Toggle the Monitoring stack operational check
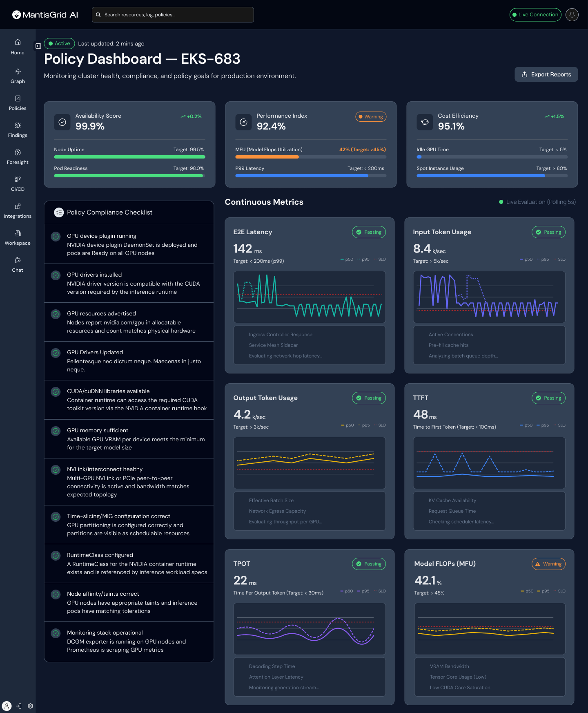The width and height of the screenshot is (588, 713). 56,633
